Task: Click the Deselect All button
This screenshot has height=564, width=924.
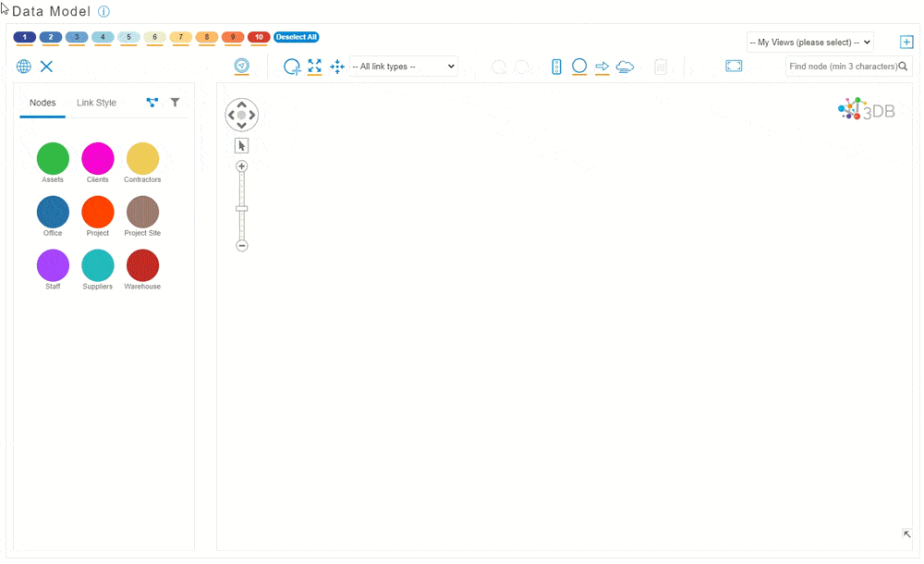Action: pos(296,37)
